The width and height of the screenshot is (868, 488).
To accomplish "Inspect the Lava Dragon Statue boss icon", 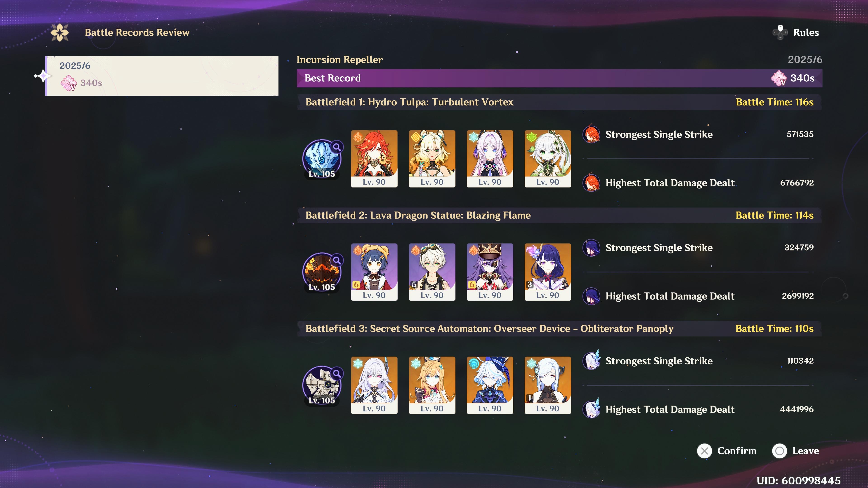I will (322, 272).
